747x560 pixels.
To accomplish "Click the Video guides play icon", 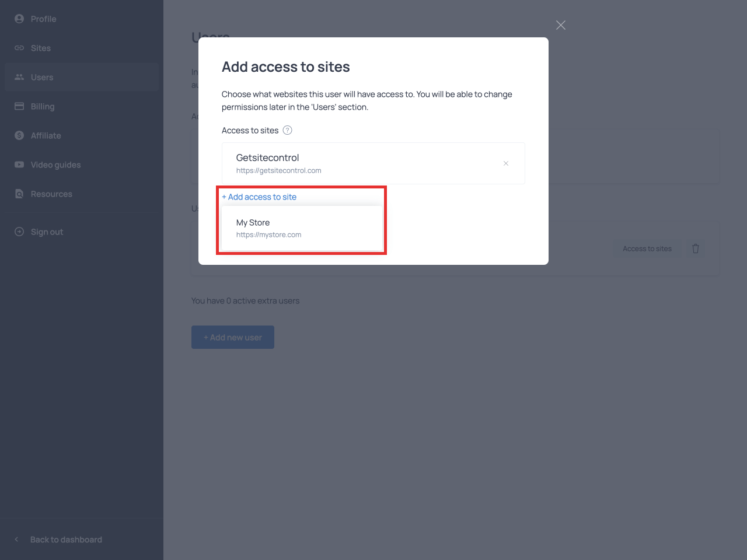I will coord(19,164).
